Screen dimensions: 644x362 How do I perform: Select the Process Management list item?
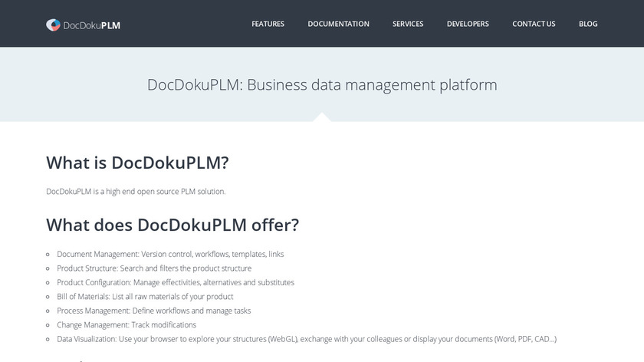[x=154, y=311]
